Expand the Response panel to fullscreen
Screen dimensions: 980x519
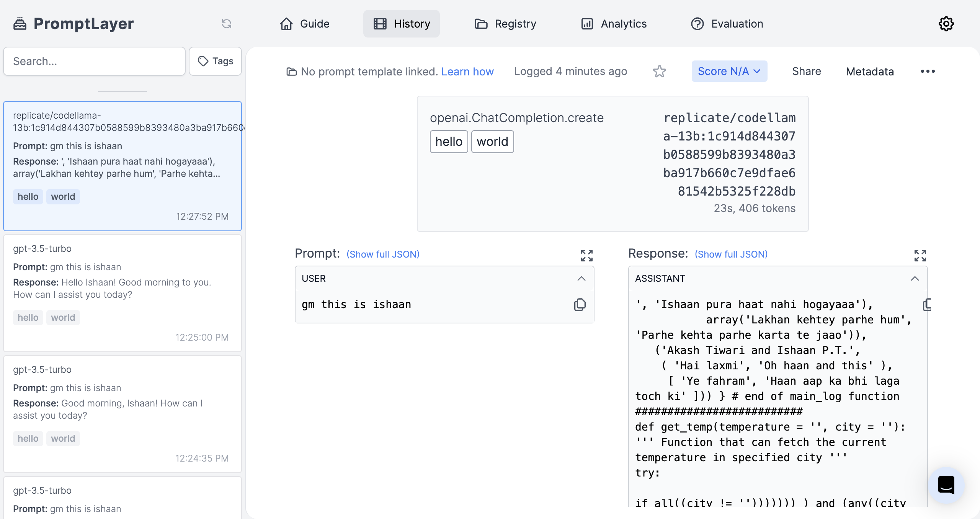tap(920, 255)
